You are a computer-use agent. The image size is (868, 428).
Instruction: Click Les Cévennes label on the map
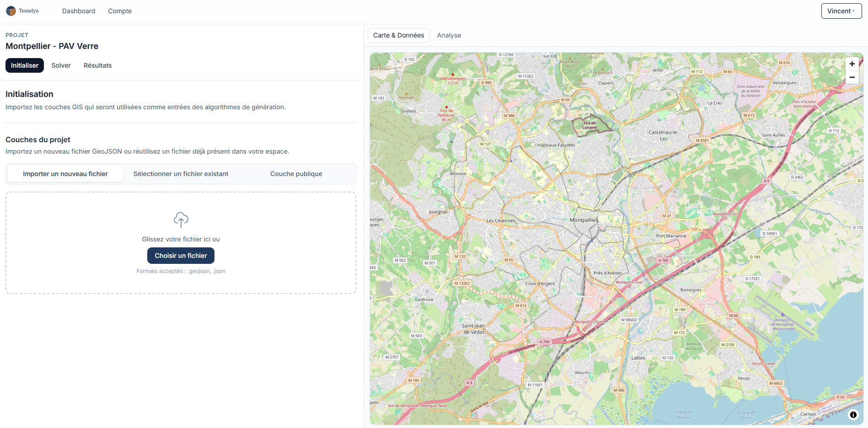click(501, 220)
